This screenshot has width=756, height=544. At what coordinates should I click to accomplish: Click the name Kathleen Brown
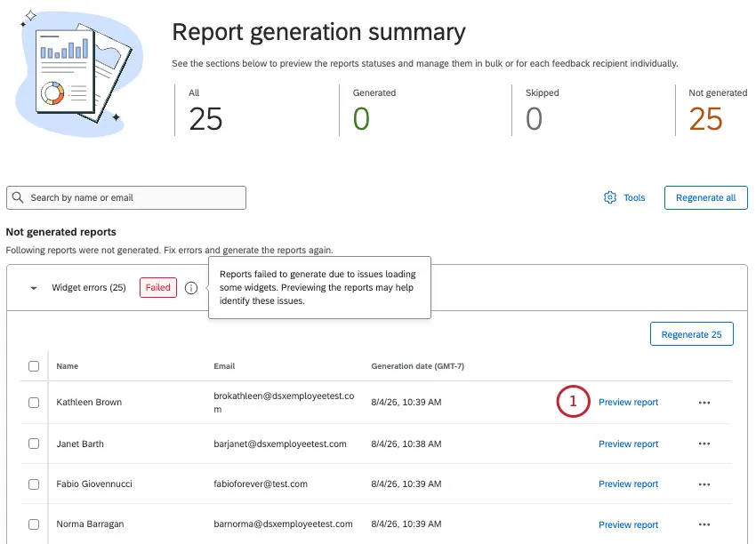click(89, 402)
